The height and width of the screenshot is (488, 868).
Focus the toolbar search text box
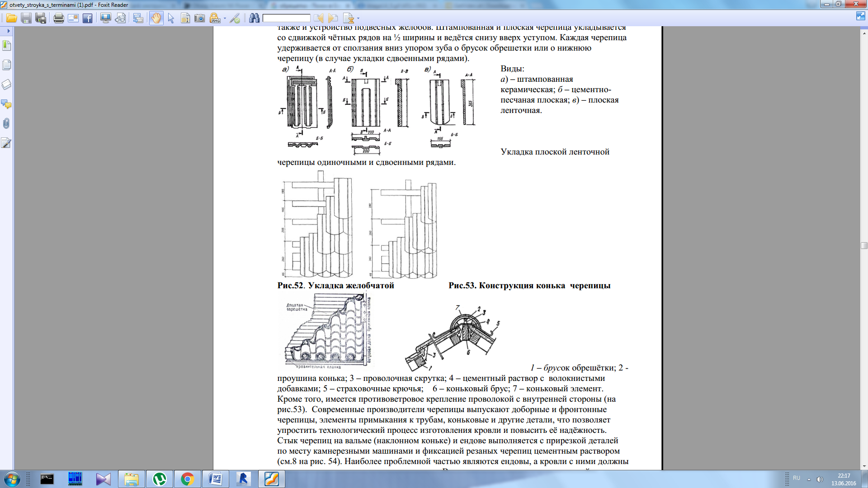pyautogui.click(x=286, y=18)
